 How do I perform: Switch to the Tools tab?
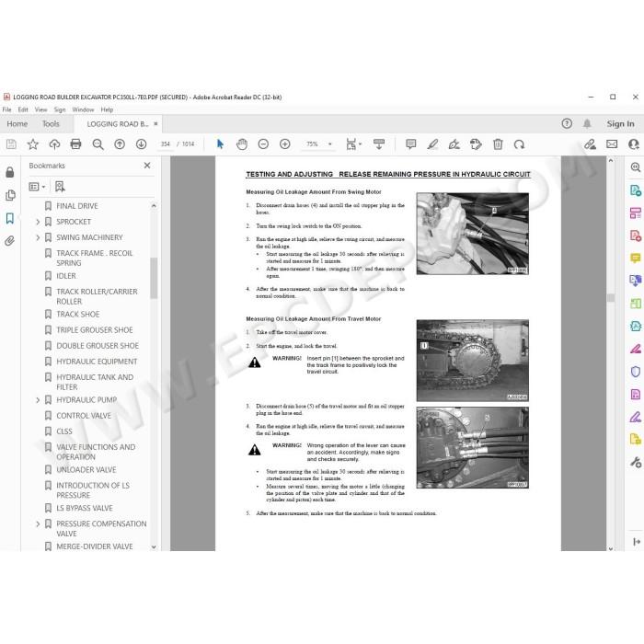pos(51,123)
